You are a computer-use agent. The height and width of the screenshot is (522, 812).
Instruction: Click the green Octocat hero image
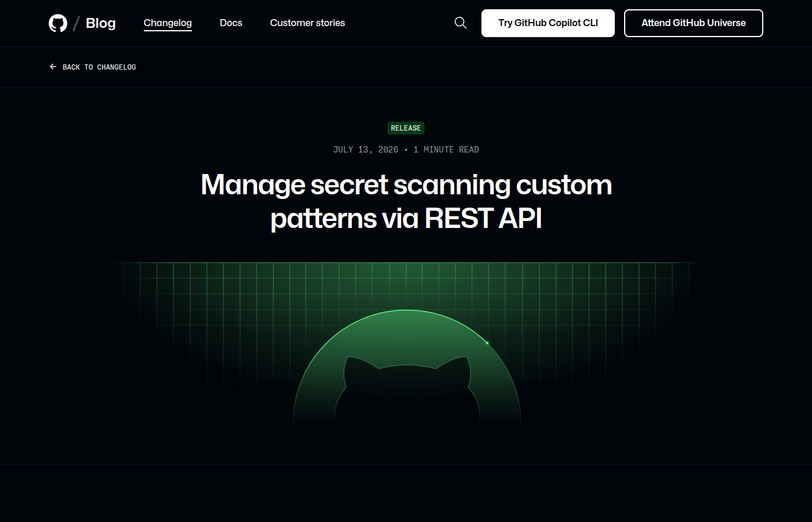[406, 346]
